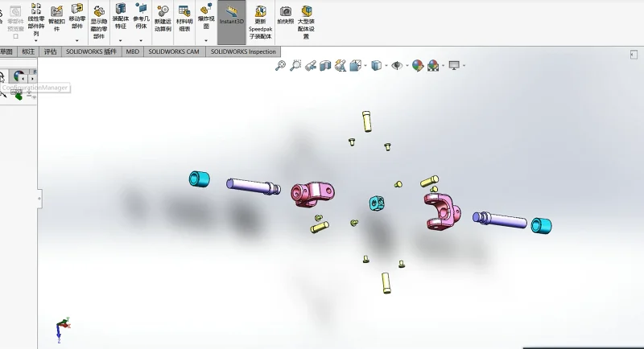Screen dimensions: 644x349
Task: Click View Orientation cube icon
Action: click(356, 65)
